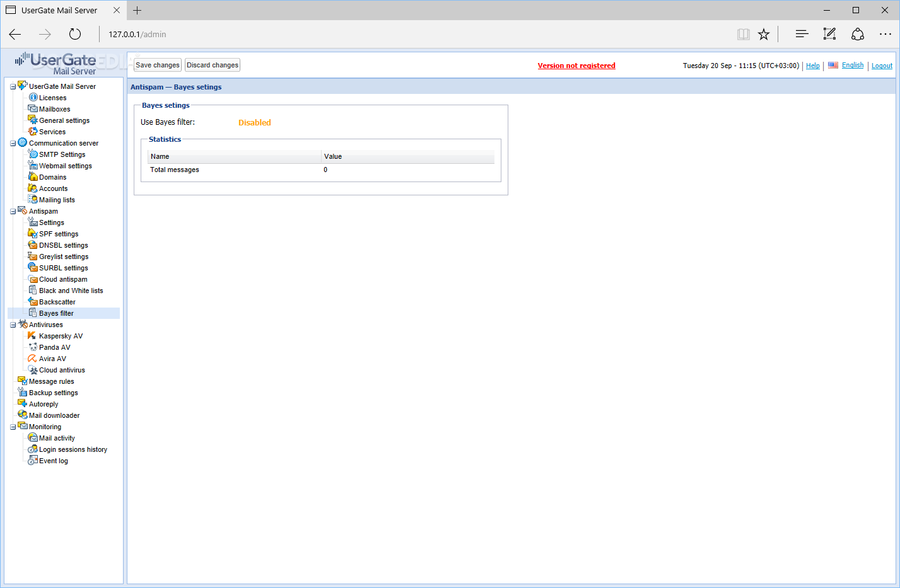This screenshot has height=588, width=900.
Task: Click the Logout link
Action: (882, 66)
